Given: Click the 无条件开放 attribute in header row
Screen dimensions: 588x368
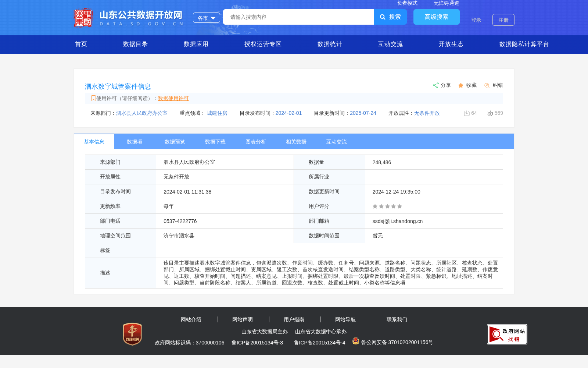Looking at the screenshot, I should click(x=427, y=113).
